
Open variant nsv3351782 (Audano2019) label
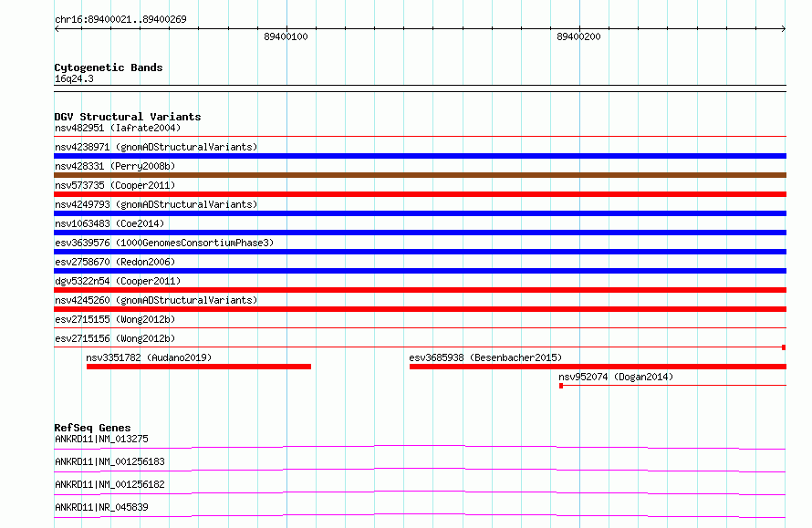coord(149,357)
